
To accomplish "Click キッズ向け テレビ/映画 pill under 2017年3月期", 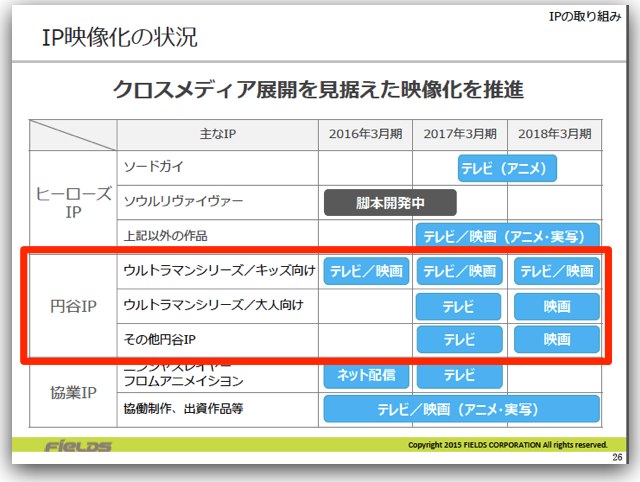I will (x=460, y=271).
